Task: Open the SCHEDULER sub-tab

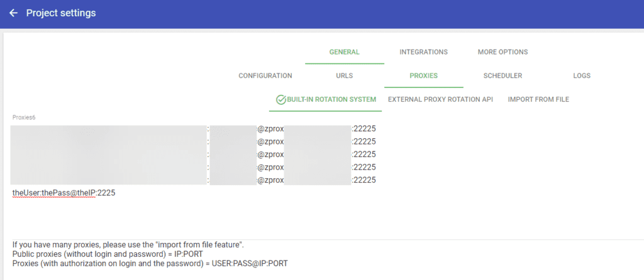Action: point(502,76)
